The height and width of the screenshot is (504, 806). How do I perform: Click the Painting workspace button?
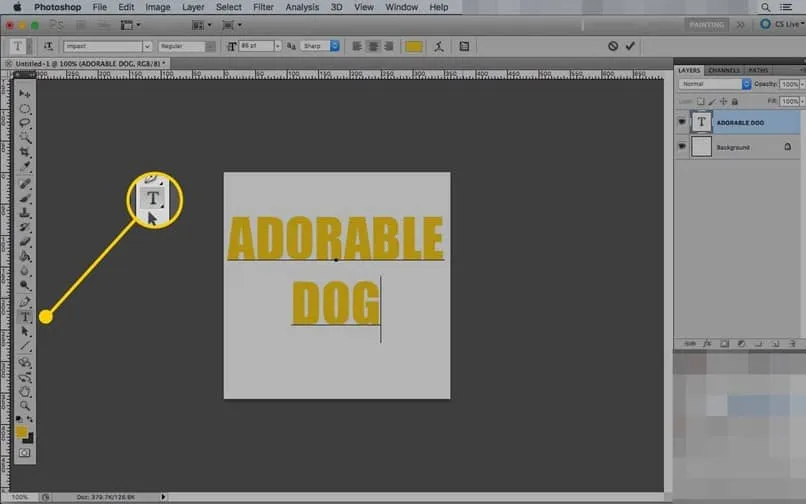(708, 24)
